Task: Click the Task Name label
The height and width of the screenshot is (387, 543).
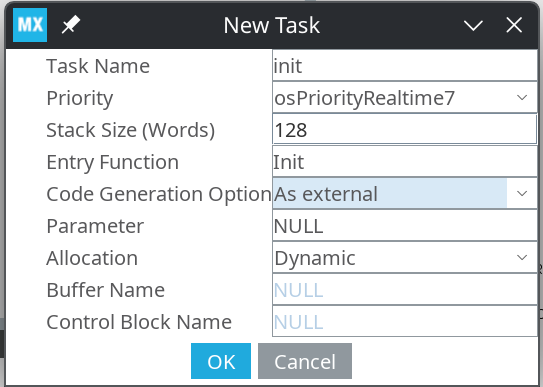Action: point(98,66)
